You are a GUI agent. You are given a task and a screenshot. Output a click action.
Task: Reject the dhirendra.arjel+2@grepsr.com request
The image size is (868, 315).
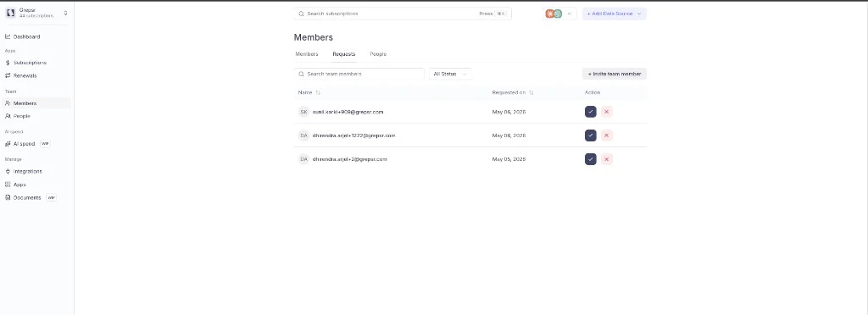[x=607, y=159]
